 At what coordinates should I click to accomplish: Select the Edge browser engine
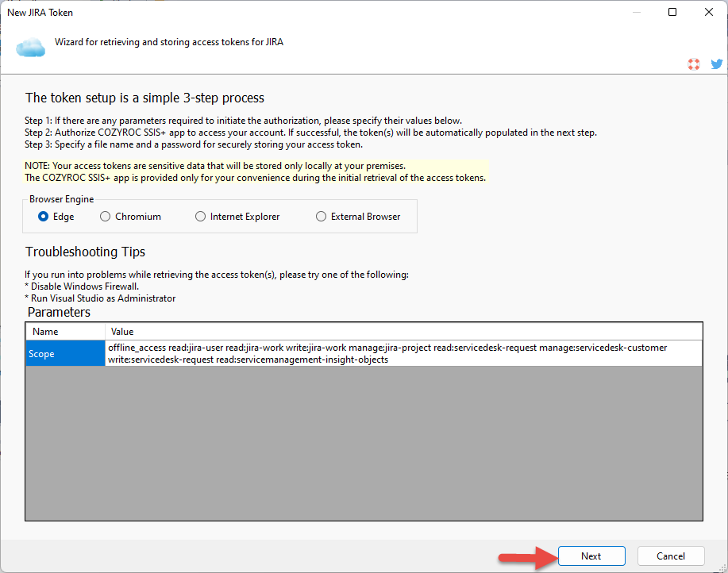(x=56, y=217)
